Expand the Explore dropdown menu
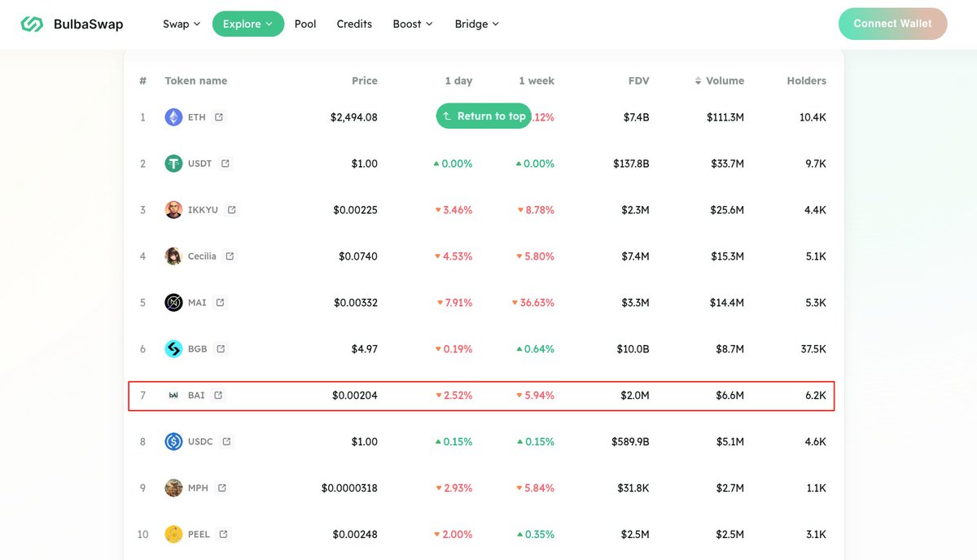The image size is (977, 560). 248,24
